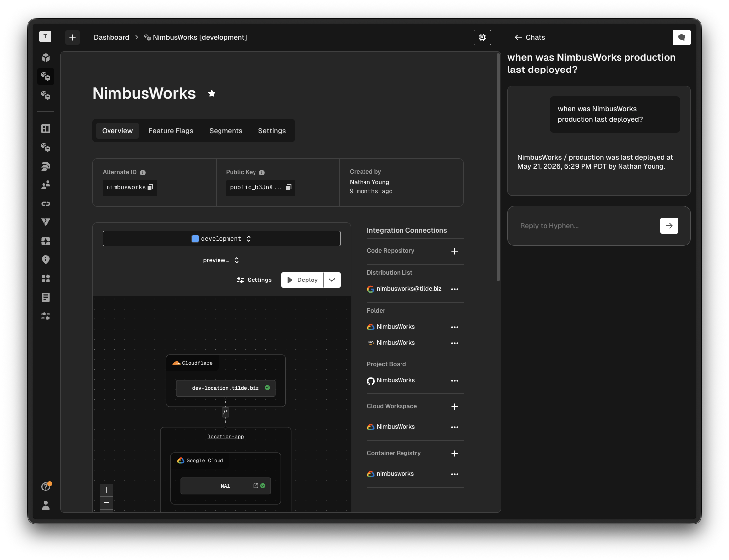Switch to the Segments tab
Viewport: 729px width, 560px height.
[x=226, y=131]
